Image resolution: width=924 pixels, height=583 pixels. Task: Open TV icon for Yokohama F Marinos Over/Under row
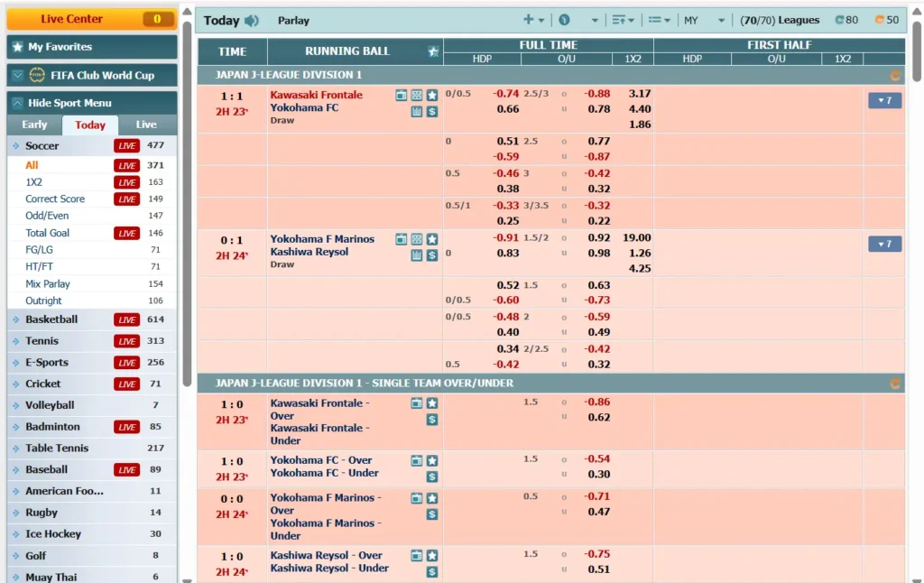tap(417, 498)
